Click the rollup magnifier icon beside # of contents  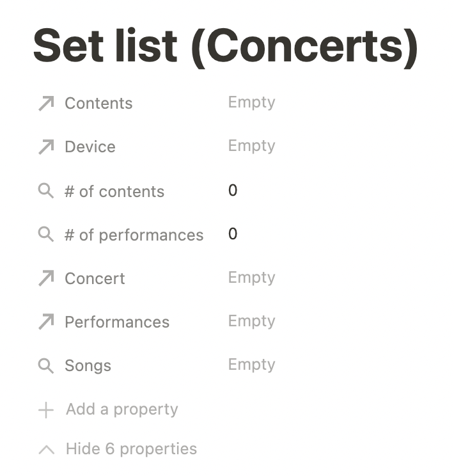[46, 191]
